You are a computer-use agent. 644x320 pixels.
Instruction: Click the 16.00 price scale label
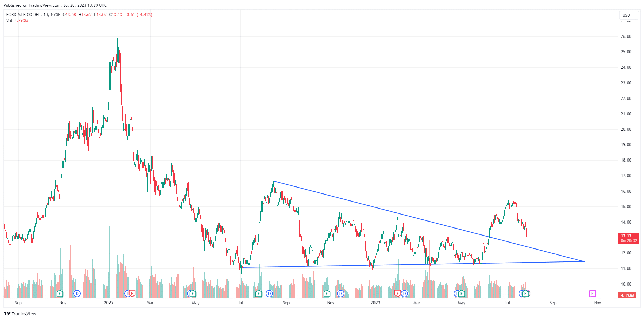(x=626, y=191)
